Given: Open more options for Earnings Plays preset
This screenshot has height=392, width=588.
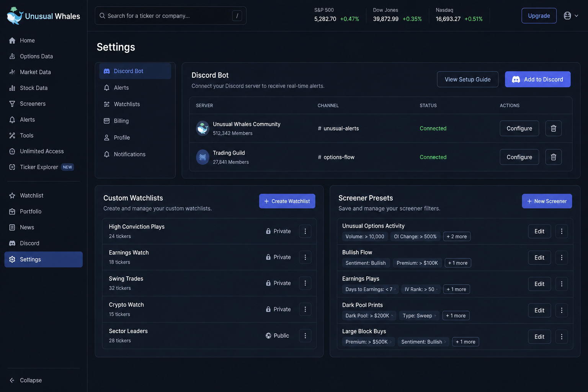Looking at the screenshot, I should (562, 284).
